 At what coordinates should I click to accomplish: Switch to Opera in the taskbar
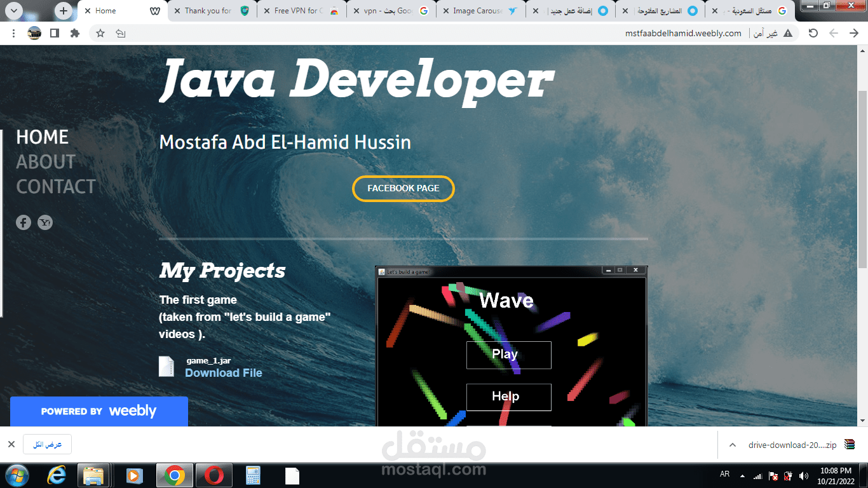[x=214, y=475]
